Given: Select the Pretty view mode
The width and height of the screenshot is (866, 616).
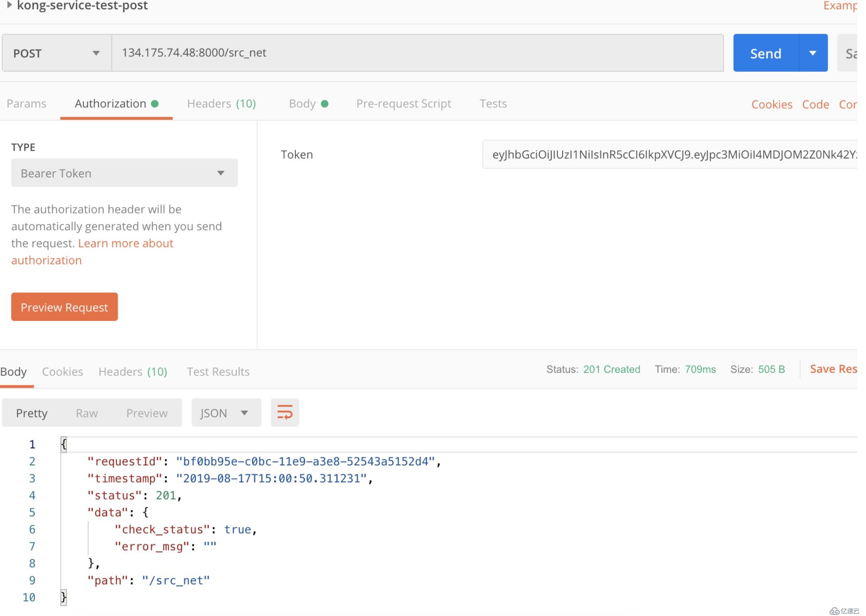Looking at the screenshot, I should click(x=32, y=413).
